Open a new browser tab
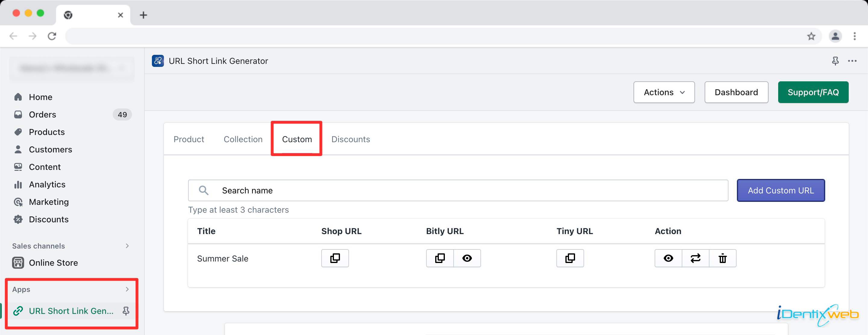868x335 pixels. point(143,15)
